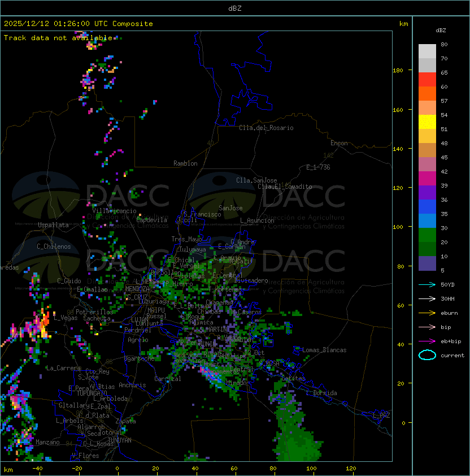Click the 'TUPUNGATO' map label
Image resolution: width=470 pixels, height=476 pixels.
(92, 393)
